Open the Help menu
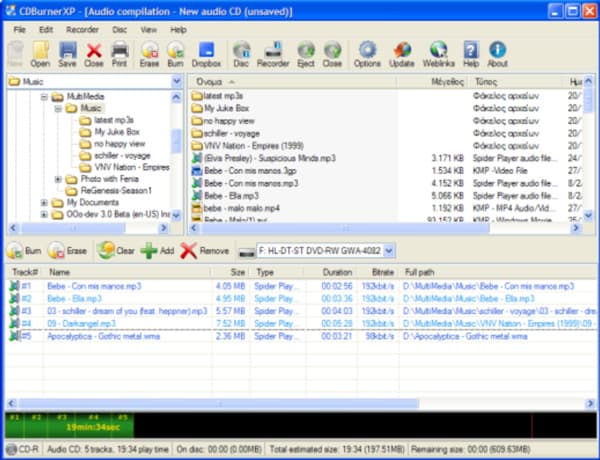The height and width of the screenshot is (460, 600). click(x=178, y=29)
